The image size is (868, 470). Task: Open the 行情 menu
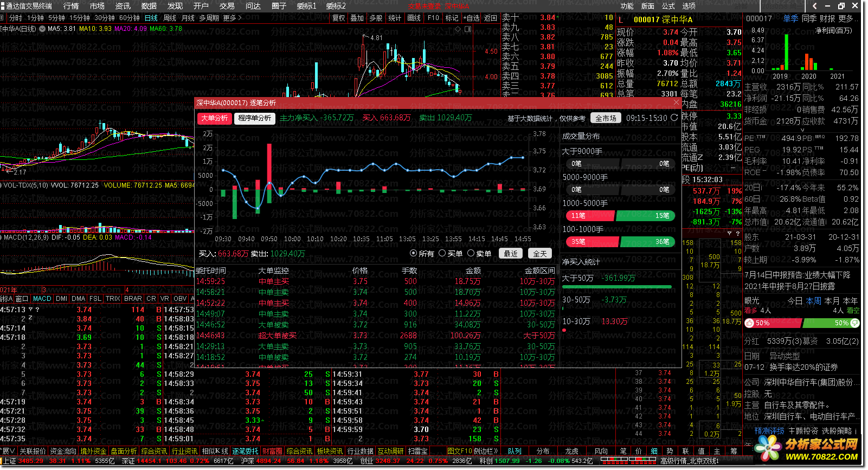[x=71, y=6]
